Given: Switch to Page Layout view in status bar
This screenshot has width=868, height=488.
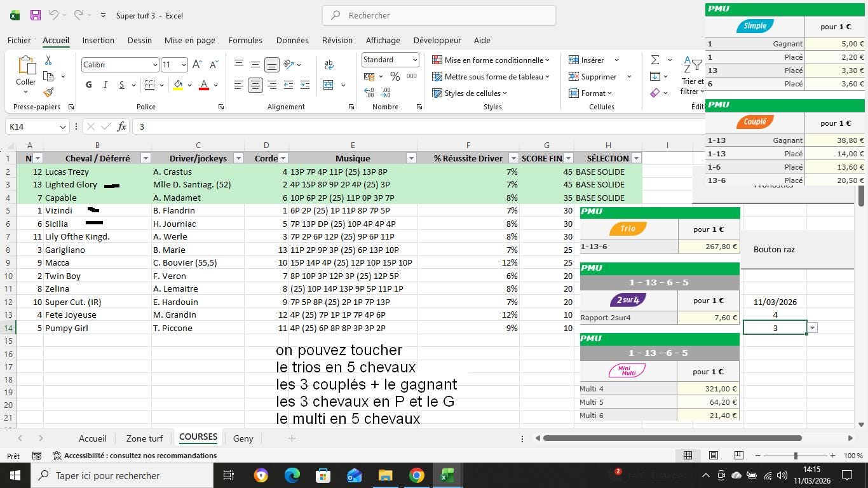Looking at the screenshot, I should pos(713,456).
